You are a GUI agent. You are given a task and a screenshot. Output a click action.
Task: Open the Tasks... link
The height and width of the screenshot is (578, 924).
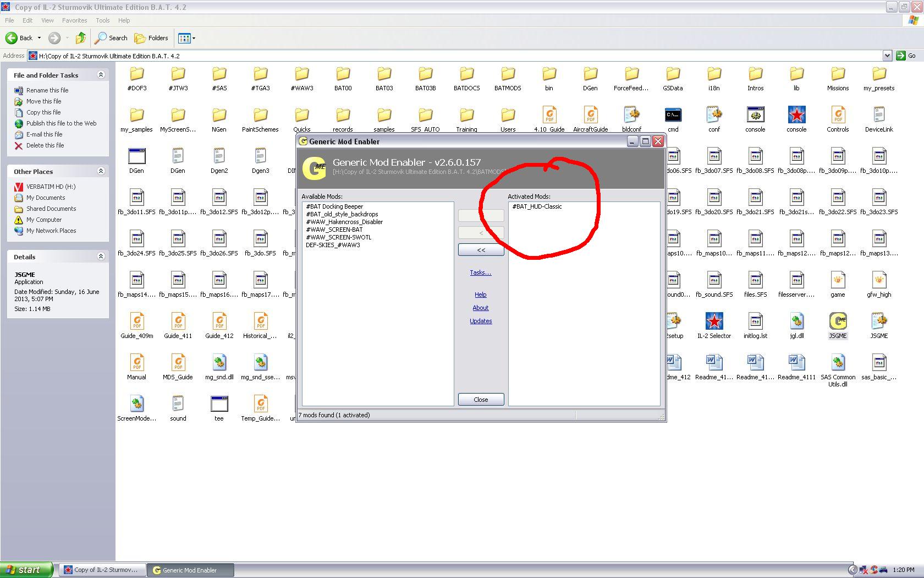pos(481,272)
